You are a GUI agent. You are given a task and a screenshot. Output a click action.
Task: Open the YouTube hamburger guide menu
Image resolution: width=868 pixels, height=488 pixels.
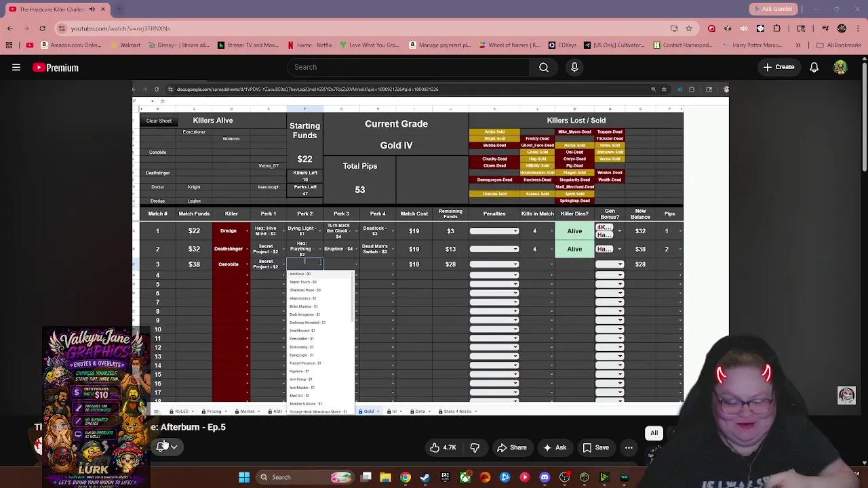16,67
